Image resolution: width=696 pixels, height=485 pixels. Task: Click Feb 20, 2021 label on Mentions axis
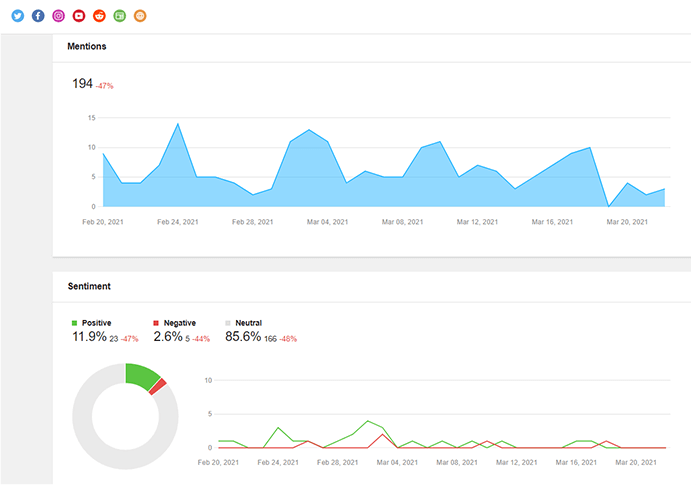point(103,222)
